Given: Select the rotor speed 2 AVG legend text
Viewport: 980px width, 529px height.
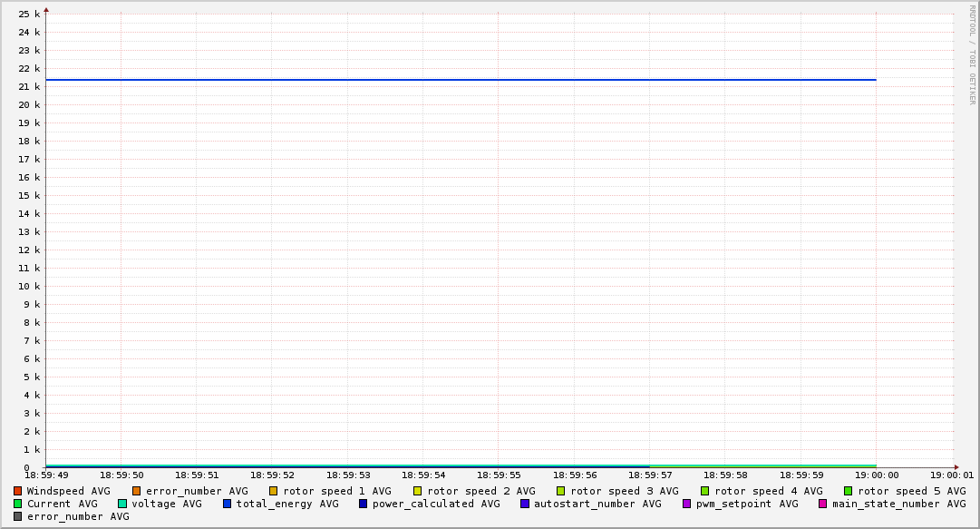Looking at the screenshot, I should coord(480,491).
